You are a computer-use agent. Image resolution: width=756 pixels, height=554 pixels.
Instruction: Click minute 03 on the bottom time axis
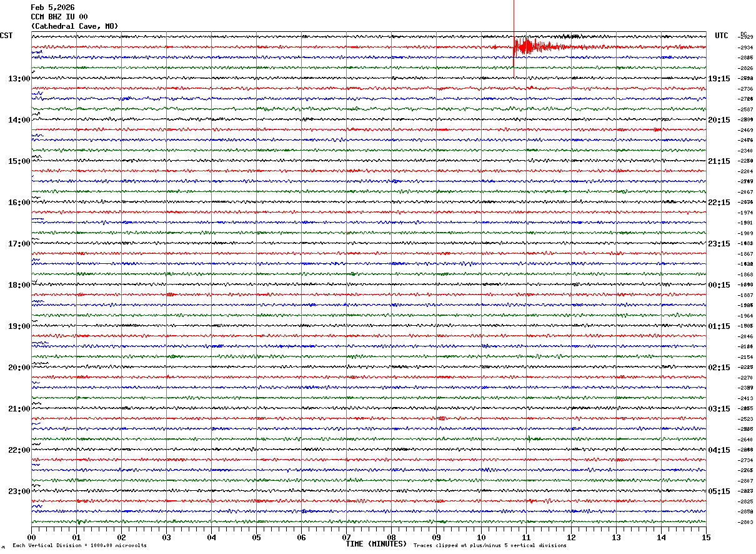coord(166,537)
